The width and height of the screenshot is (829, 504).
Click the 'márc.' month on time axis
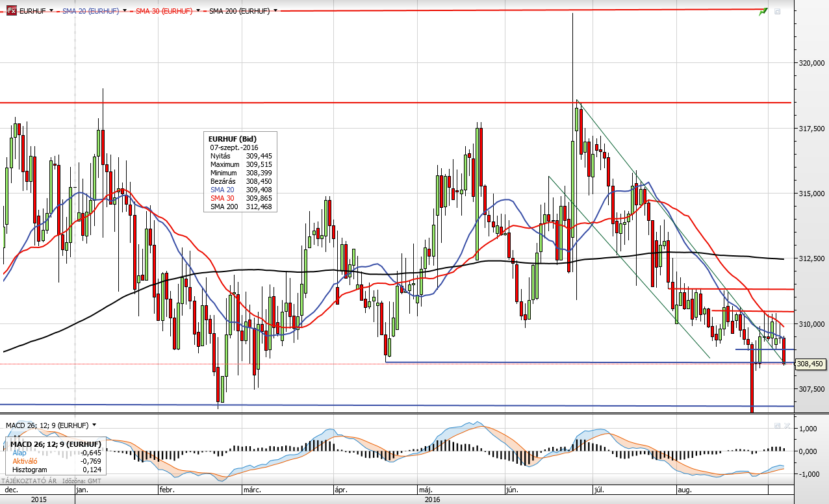[x=253, y=490]
